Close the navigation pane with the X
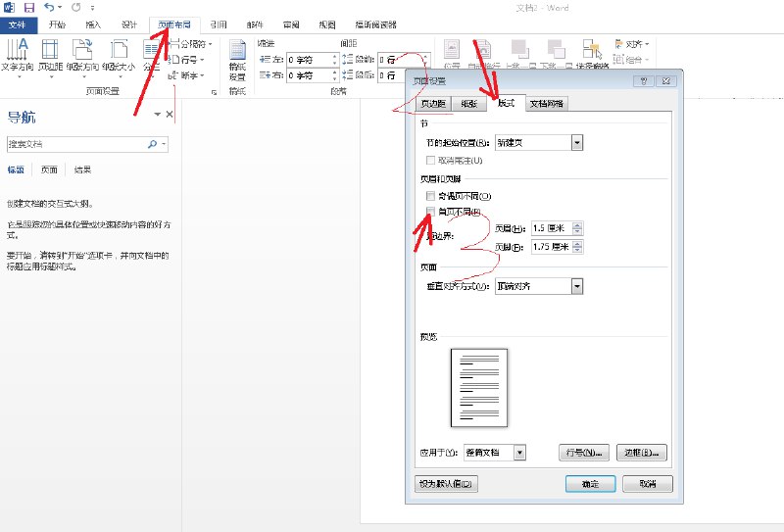The height and width of the screenshot is (532, 784). pyautogui.click(x=170, y=115)
